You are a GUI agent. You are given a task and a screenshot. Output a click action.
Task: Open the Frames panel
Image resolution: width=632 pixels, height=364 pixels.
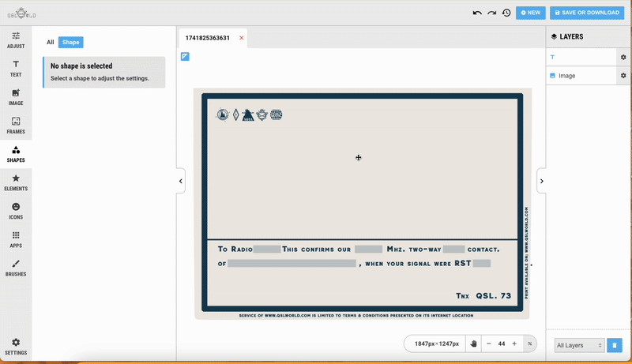16,126
